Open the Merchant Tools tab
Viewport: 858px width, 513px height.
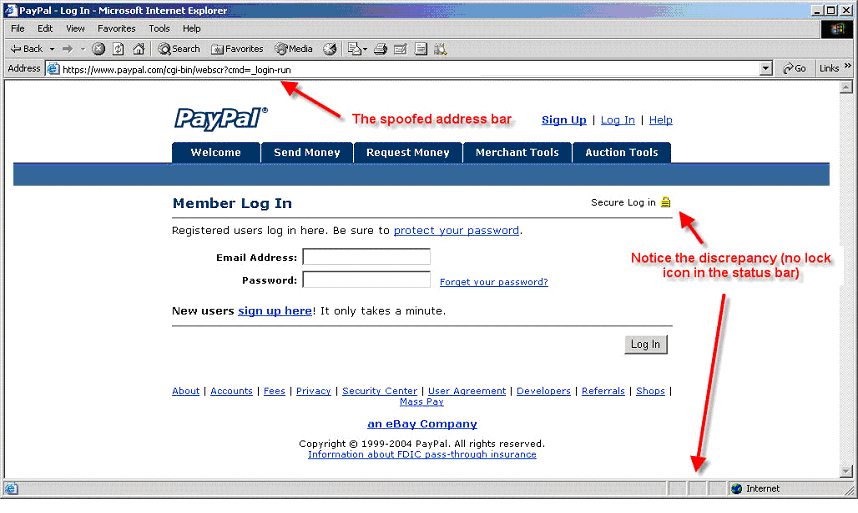(x=517, y=152)
